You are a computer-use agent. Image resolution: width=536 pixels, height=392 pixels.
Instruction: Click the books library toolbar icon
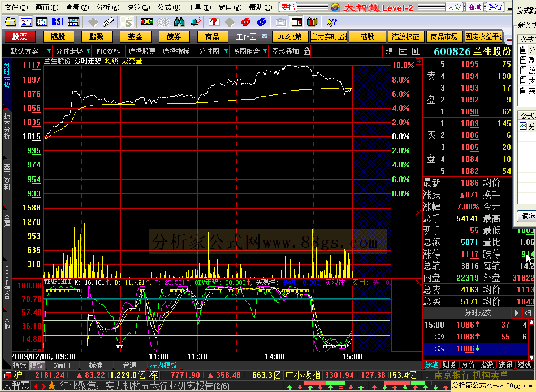312,22
